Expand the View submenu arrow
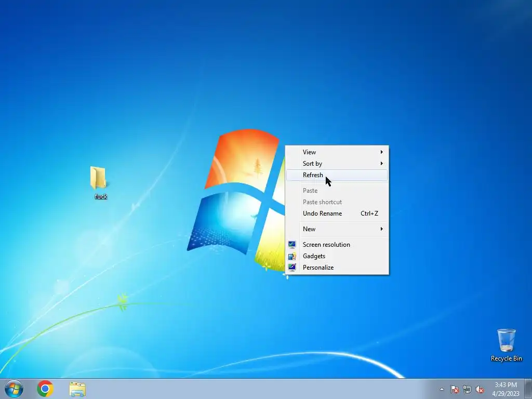The image size is (532, 399). coord(382,152)
